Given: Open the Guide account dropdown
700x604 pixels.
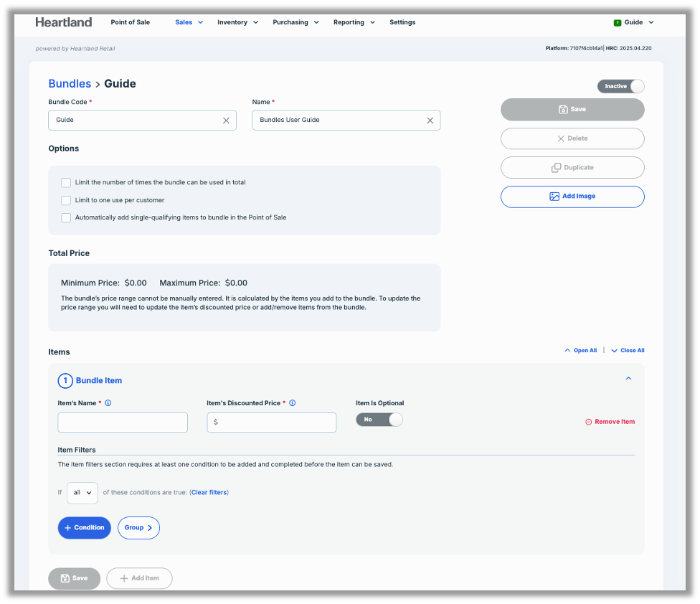Looking at the screenshot, I should (x=634, y=22).
